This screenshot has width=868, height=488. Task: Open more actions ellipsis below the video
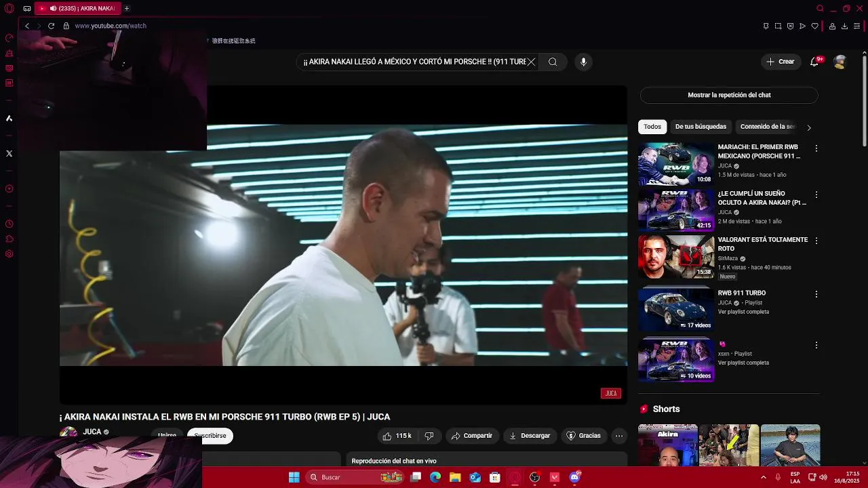[619, 436]
